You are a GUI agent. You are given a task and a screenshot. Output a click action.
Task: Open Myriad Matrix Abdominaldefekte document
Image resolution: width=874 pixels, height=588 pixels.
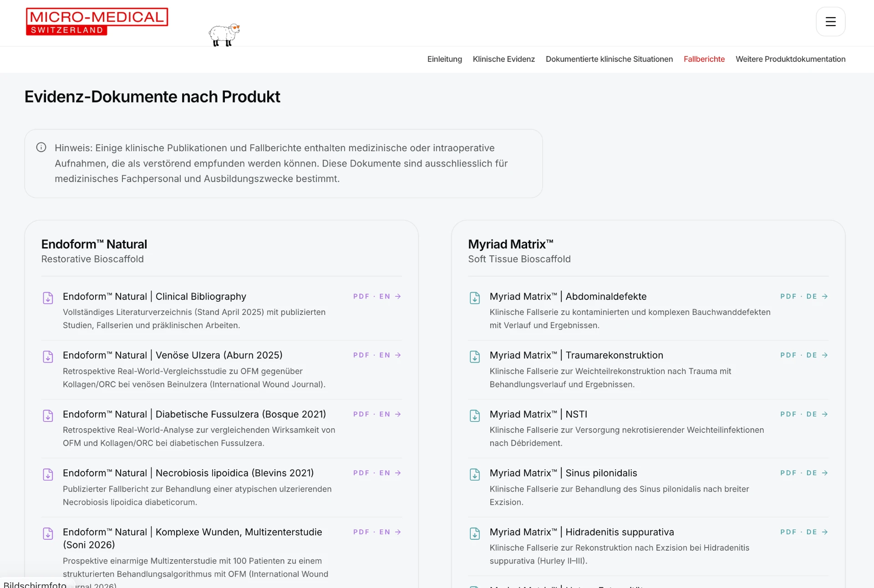point(568,296)
